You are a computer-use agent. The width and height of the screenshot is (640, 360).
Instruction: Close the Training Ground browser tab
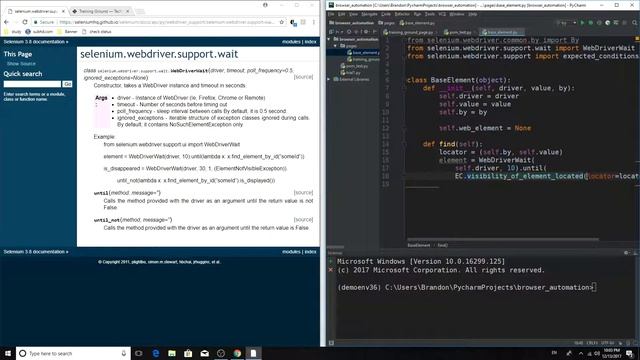127,11
